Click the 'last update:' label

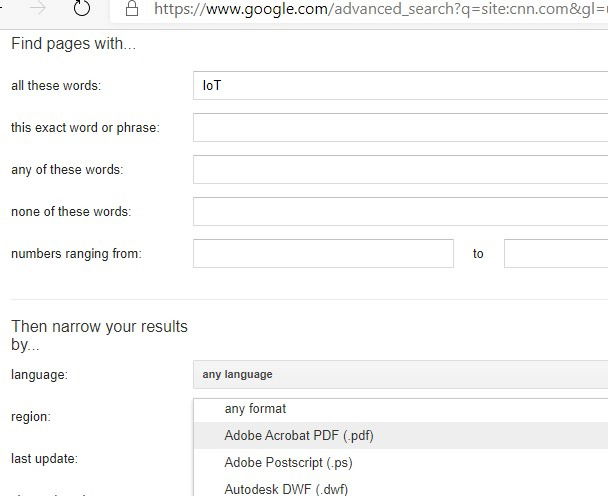coord(44,458)
